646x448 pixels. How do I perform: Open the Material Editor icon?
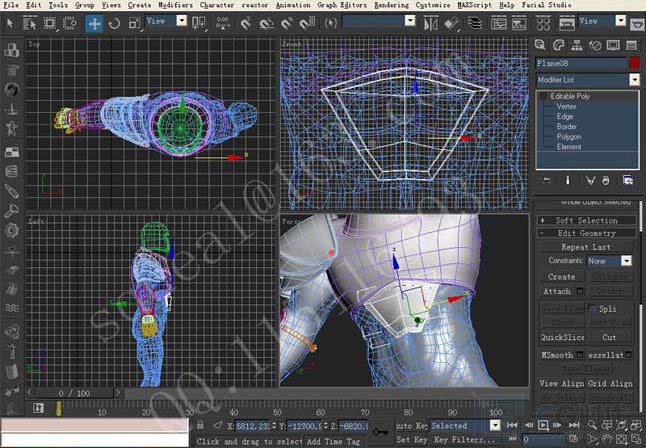(x=543, y=23)
